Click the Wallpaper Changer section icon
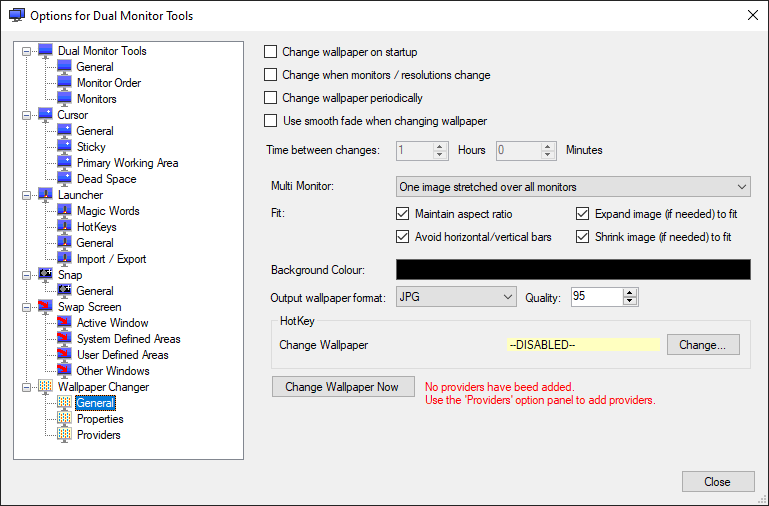This screenshot has height=506, width=769. click(46, 387)
